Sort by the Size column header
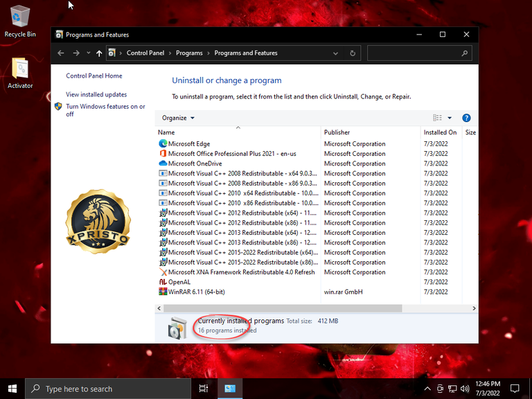532x399 pixels. tap(470, 132)
